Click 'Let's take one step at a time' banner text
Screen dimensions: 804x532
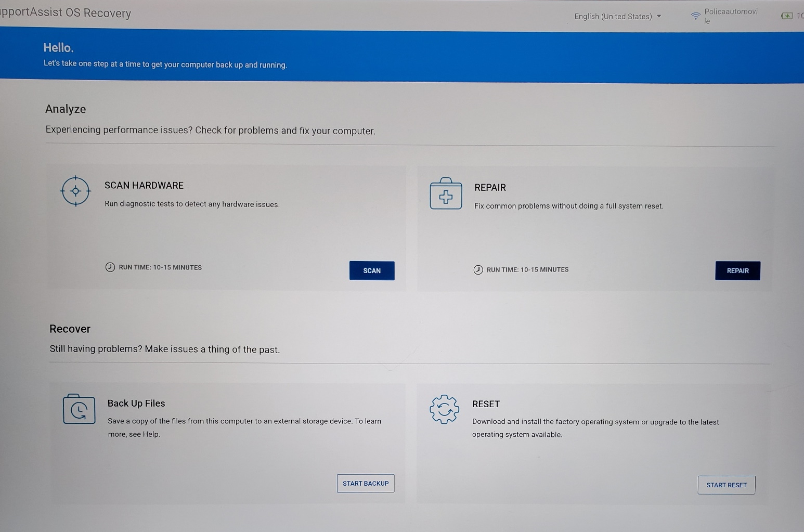pos(165,64)
